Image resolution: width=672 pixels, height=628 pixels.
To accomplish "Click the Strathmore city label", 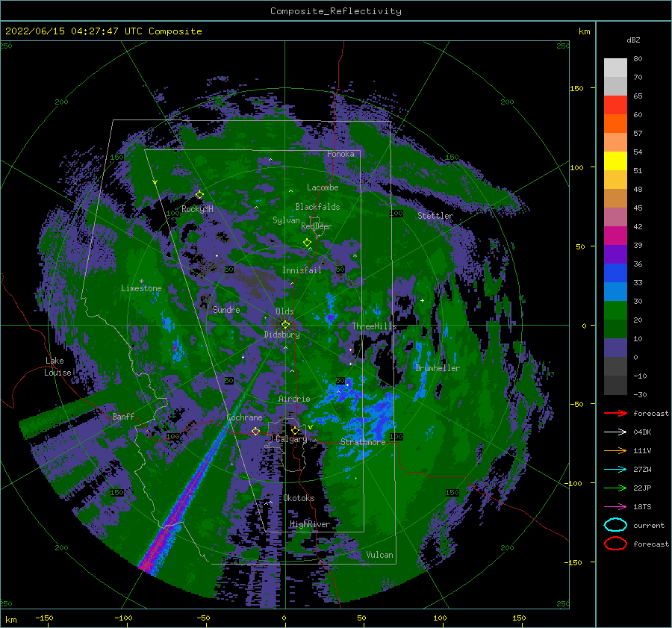I will tap(363, 442).
